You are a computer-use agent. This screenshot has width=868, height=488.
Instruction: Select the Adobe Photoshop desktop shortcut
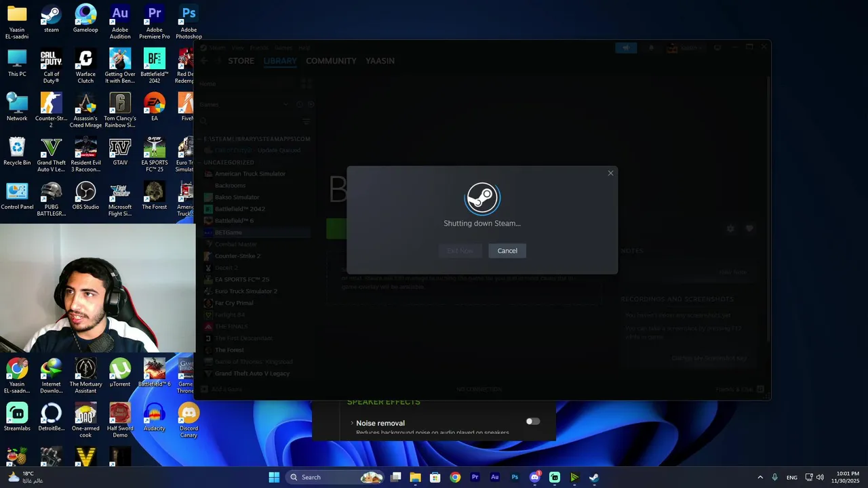[189, 22]
